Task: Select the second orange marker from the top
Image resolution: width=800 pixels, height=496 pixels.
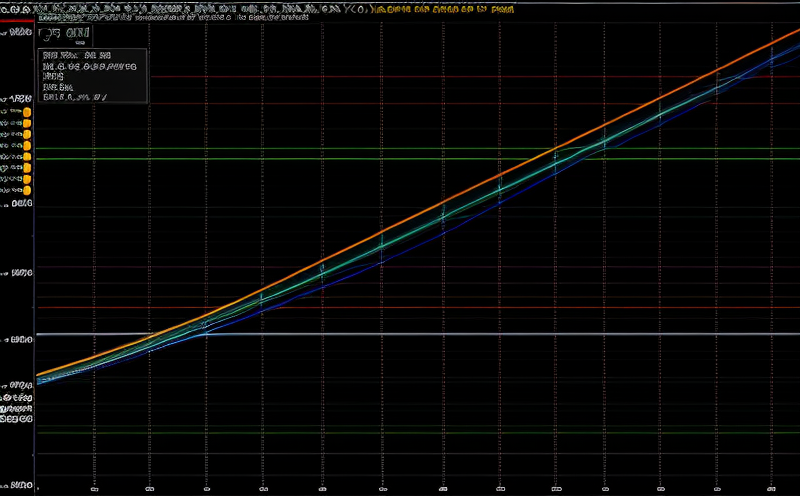Action: coord(27,125)
